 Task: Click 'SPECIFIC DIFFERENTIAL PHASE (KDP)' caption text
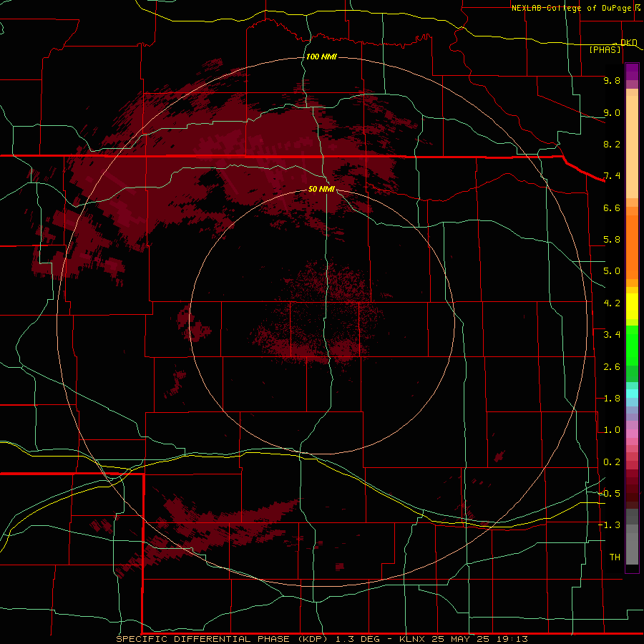pyautogui.click(x=222, y=639)
